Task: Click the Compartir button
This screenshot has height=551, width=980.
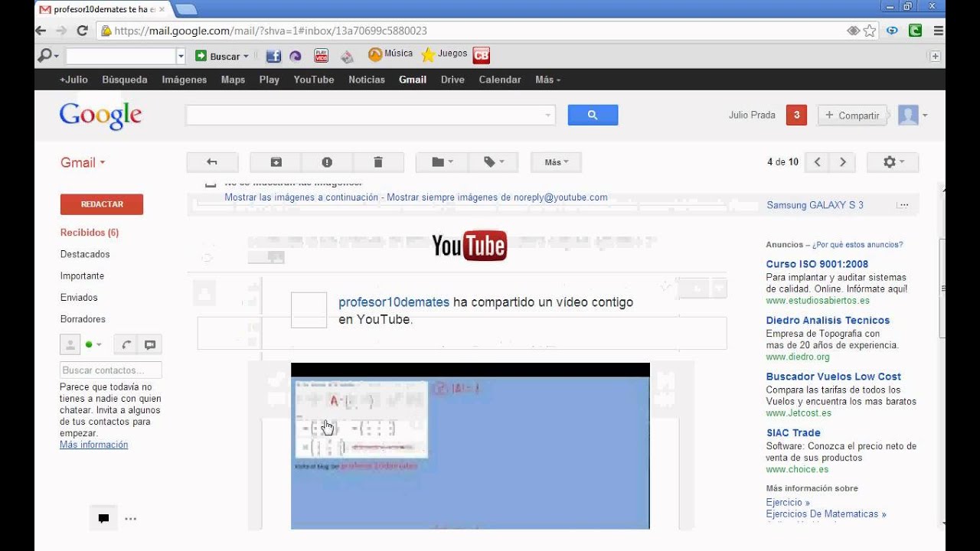Action: 852,116
